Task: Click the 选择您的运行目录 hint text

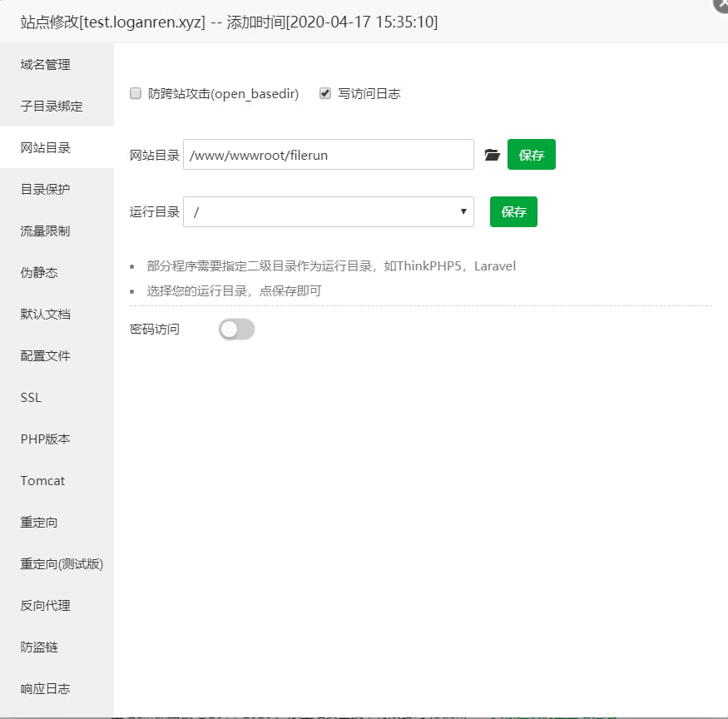Action: pyautogui.click(x=234, y=291)
